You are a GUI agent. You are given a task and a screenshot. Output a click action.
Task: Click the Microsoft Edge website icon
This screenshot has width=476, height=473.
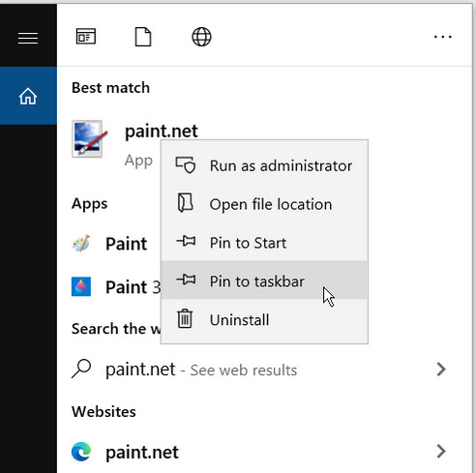[81, 452]
